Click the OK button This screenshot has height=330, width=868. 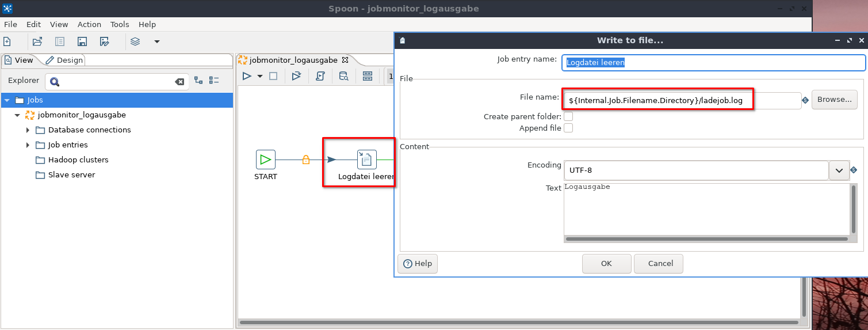pos(606,263)
